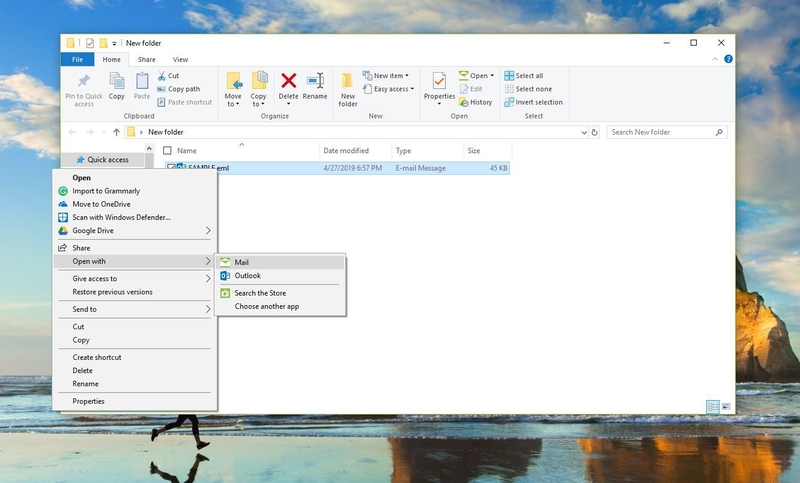Switch to the Share tab
The image size is (800, 483).
[x=147, y=59]
